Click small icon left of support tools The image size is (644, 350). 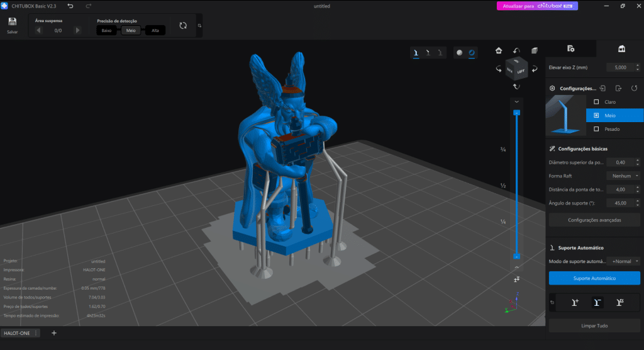pyautogui.click(x=552, y=303)
